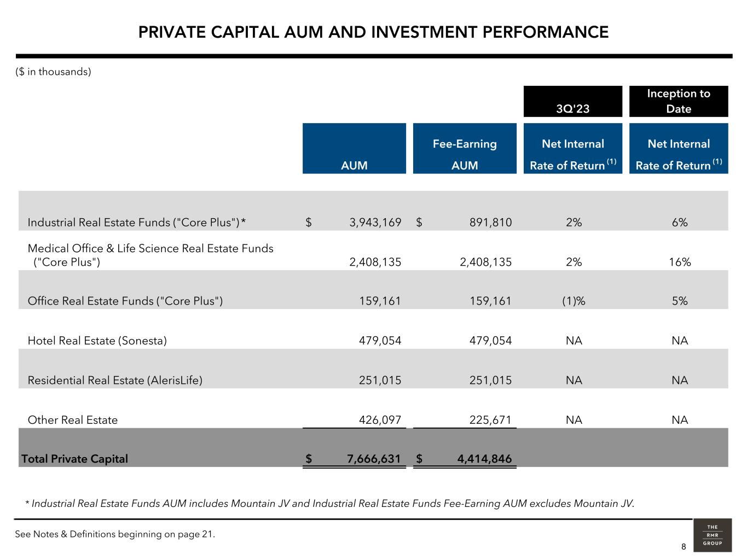Select the Inception to Date header box

pos(678,101)
